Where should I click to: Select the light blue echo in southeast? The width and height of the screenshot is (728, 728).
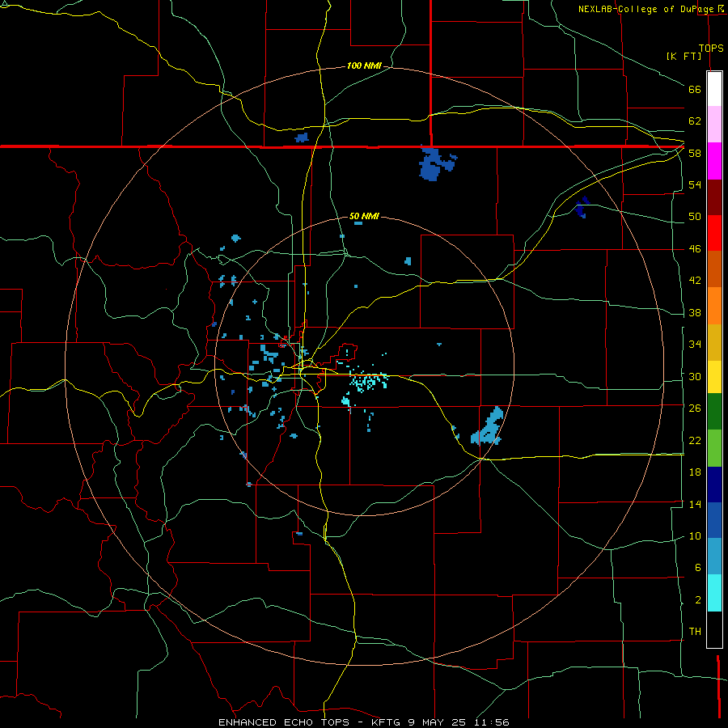(x=487, y=426)
